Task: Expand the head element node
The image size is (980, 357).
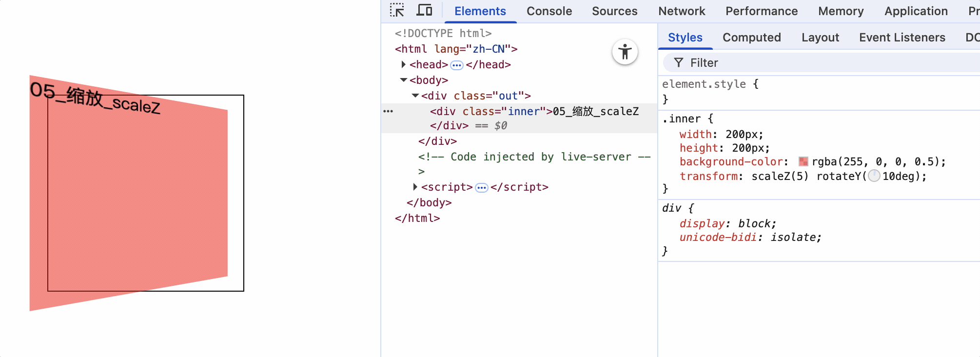Action: (403, 64)
